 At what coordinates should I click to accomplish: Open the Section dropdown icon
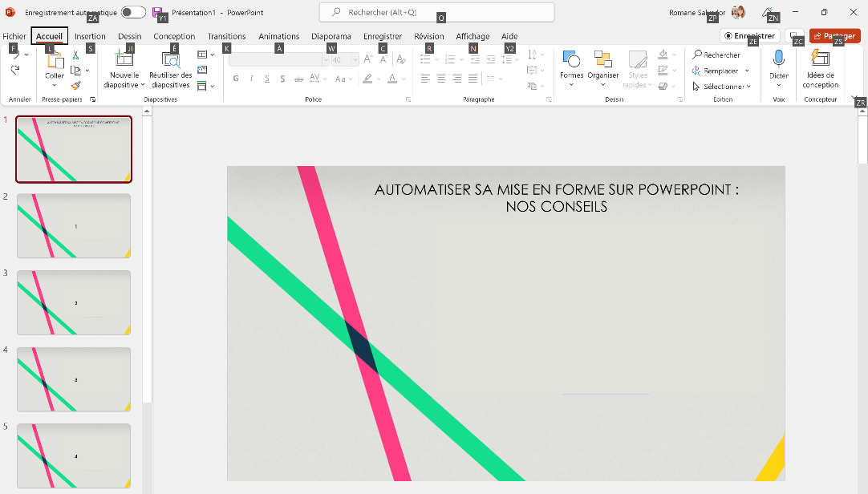coord(206,86)
